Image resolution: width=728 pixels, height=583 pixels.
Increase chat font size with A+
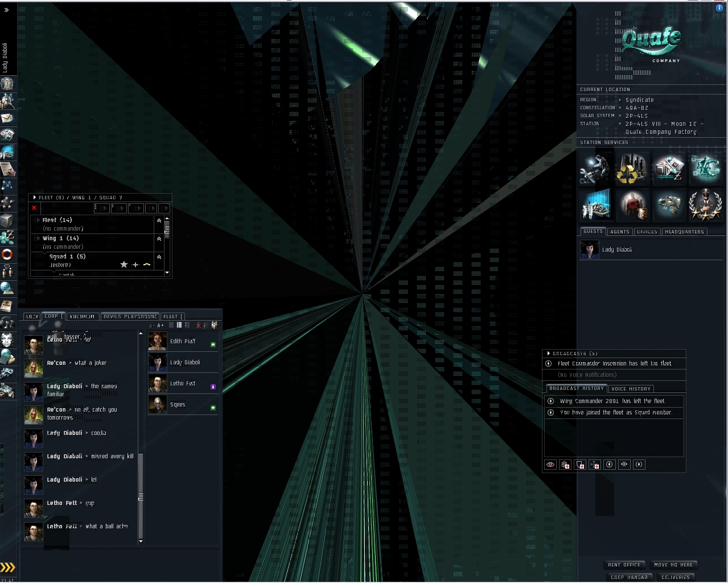pos(161,326)
